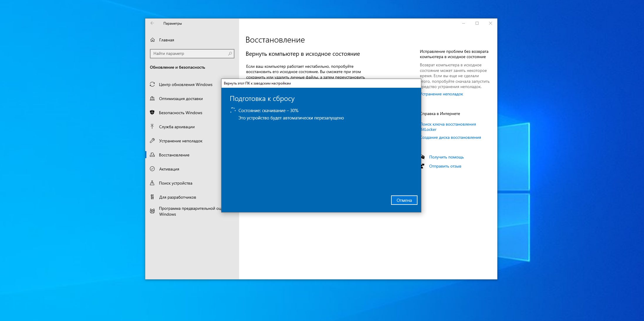This screenshot has width=644, height=321.
Task: Select Восстановление in the sidebar menu
Action: (174, 155)
